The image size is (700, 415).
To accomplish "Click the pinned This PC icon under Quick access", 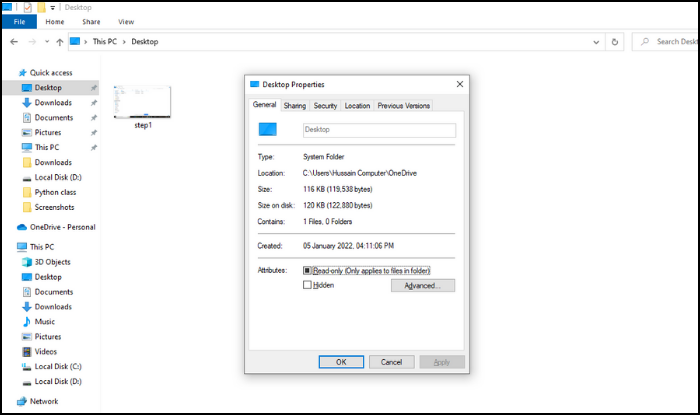I will pos(27,147).
